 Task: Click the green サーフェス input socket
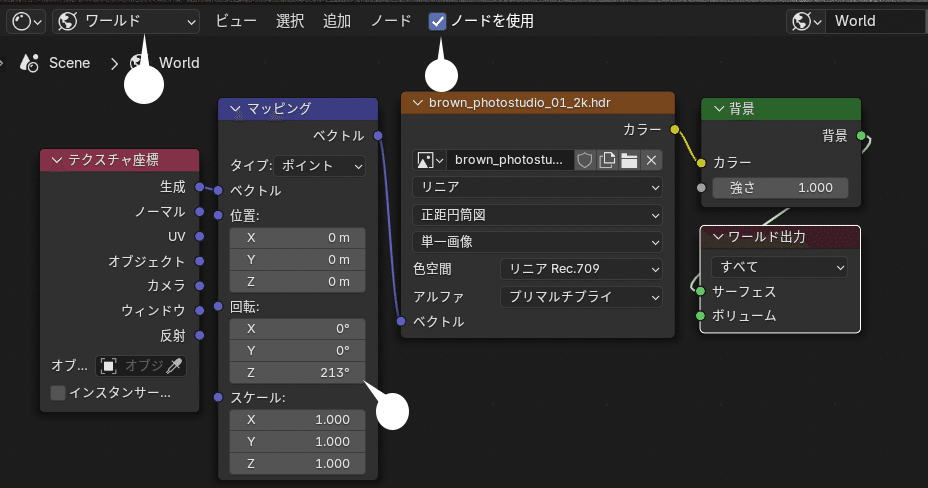pos(701,291)
